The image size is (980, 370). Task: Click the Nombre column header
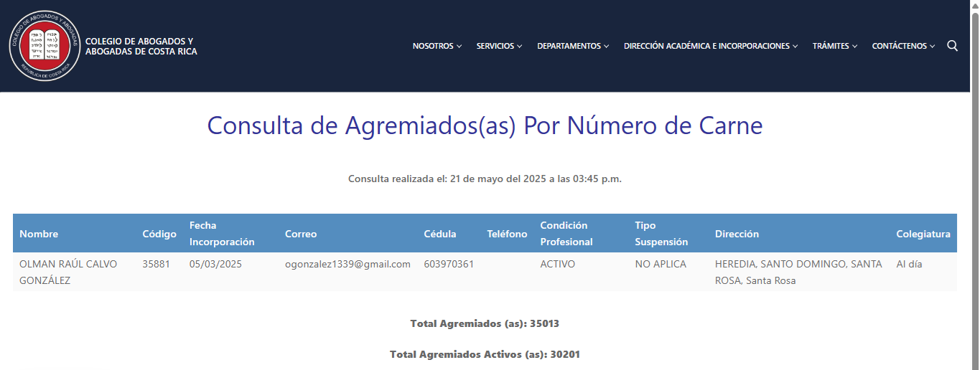(39, 234)
